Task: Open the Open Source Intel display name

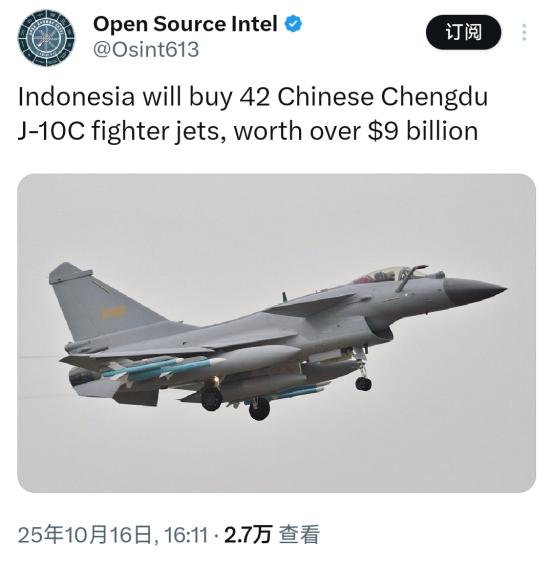Action: pos(185,24)
